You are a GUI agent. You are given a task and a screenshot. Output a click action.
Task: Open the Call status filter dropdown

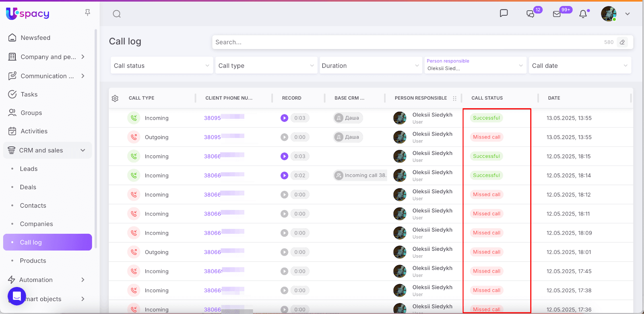tap(161, 66)
